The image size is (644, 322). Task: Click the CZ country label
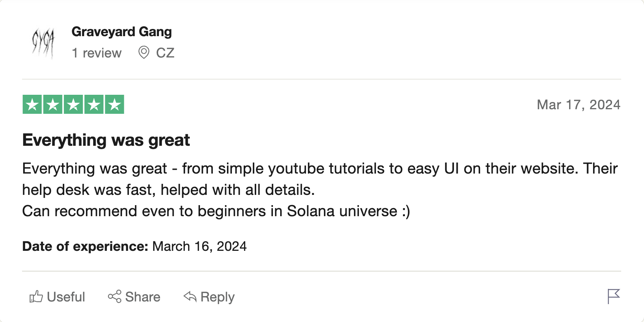click(x=165, y=53)
